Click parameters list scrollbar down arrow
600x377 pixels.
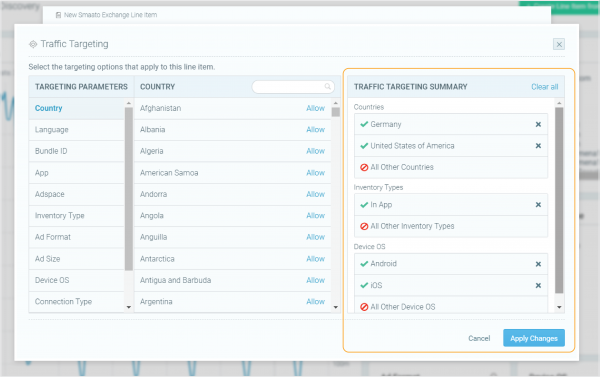point(129,307)
